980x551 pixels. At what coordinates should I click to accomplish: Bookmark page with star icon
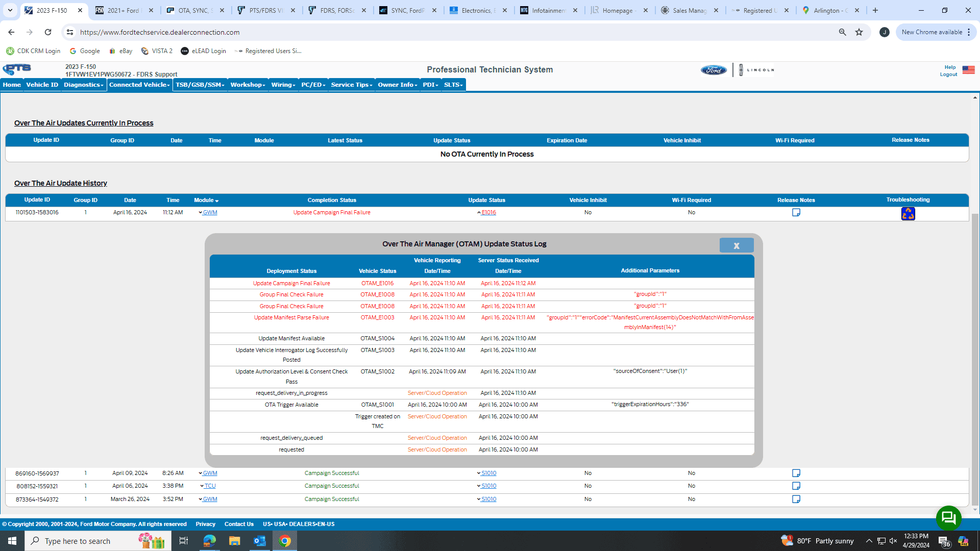coord(859,32)
